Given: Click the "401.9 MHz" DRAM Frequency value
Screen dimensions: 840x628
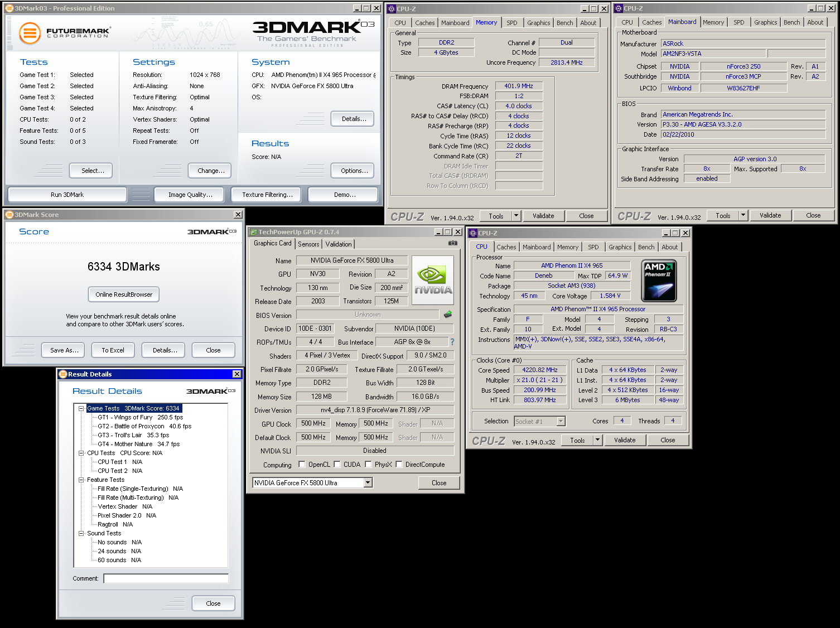Looking at the screenshot, I should pos(519,86).
